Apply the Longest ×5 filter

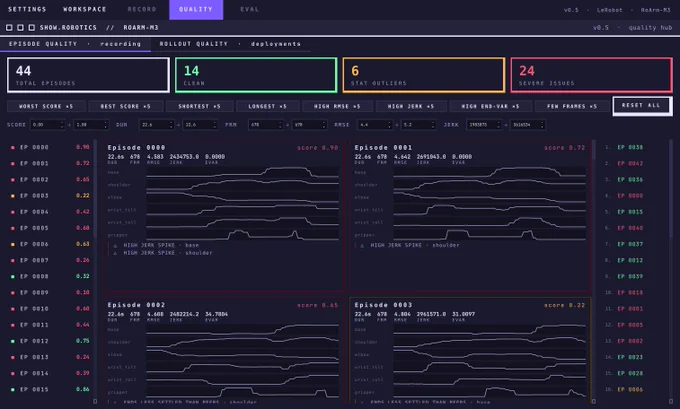268,106
